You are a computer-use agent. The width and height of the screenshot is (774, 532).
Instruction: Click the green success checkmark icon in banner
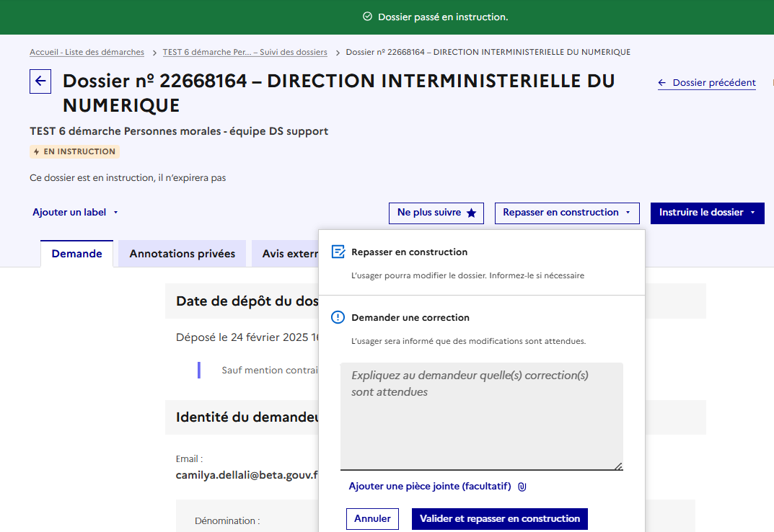(367, 17)
